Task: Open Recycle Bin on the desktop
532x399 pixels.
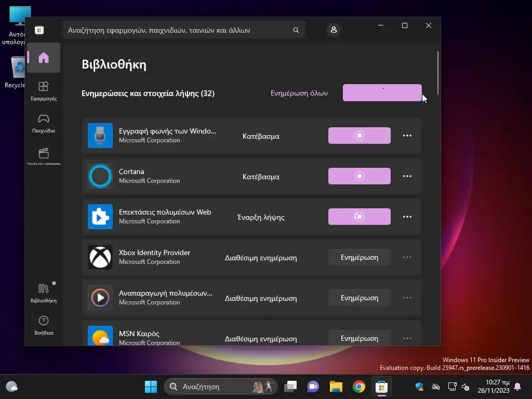Action: (15, 72)
